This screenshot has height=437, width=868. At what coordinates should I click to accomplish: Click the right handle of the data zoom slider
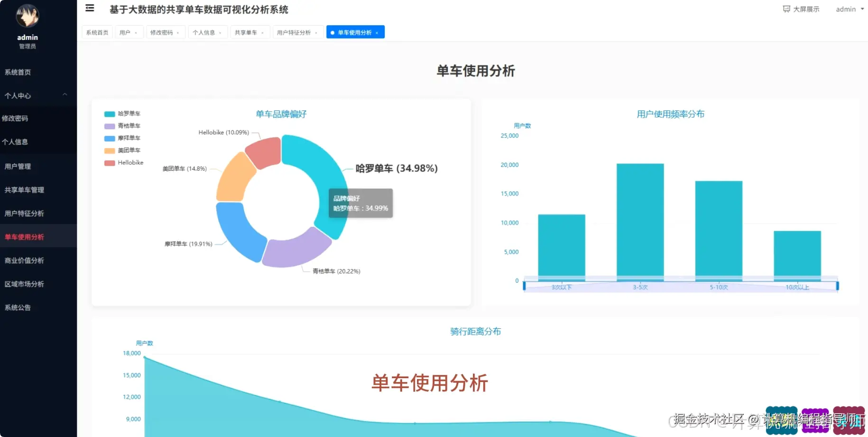click(838, 286)
